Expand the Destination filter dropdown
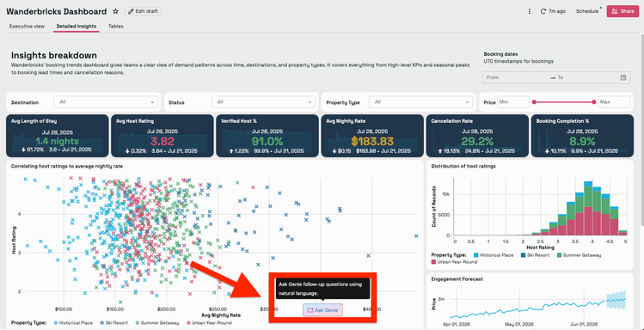 (x=106, y=101)
